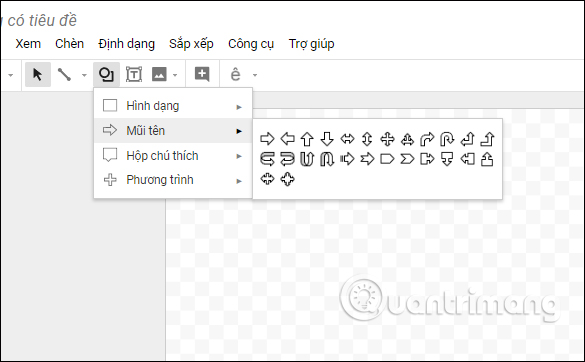Choose the left arrow callout shape
The height and width of the screenshot is (362, 585).
pyautogui.click(x=467, y=159)
